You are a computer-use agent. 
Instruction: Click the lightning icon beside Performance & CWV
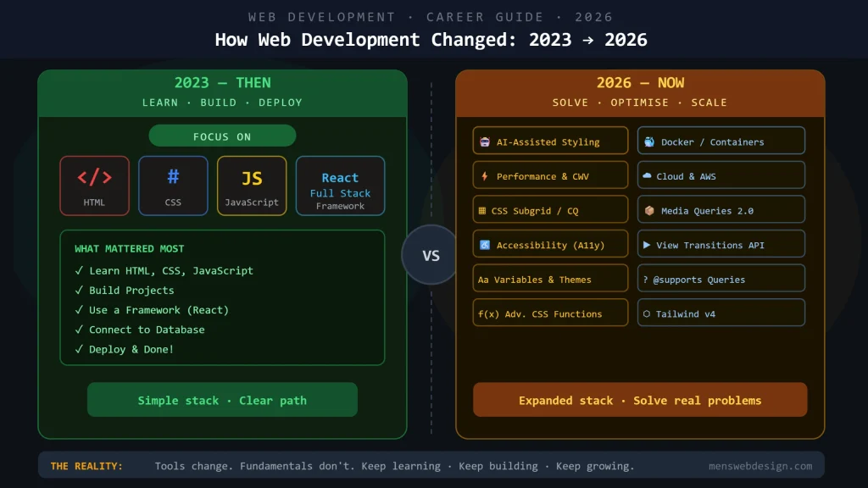[x=485, y=176]
